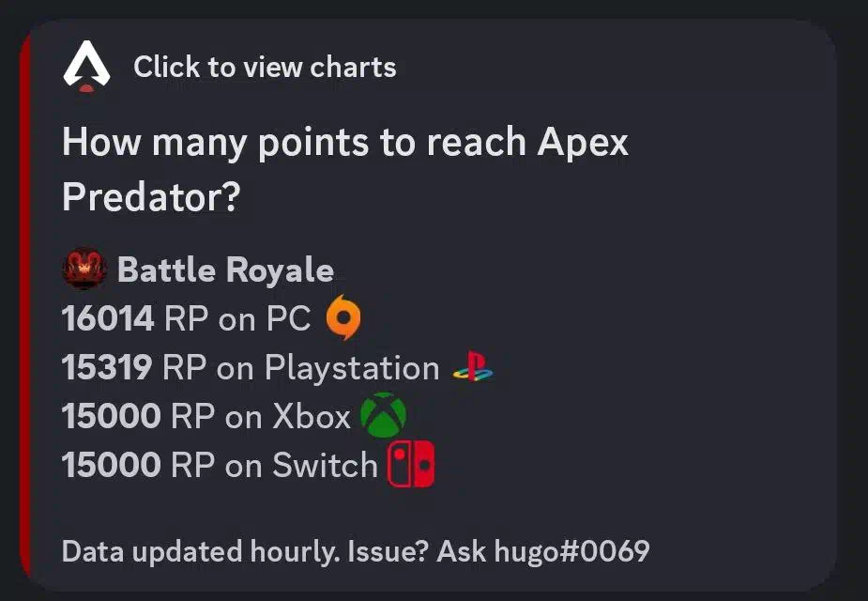Open the "Click to view charts" link
Screen dimensions: 868x601
(265, 68)
